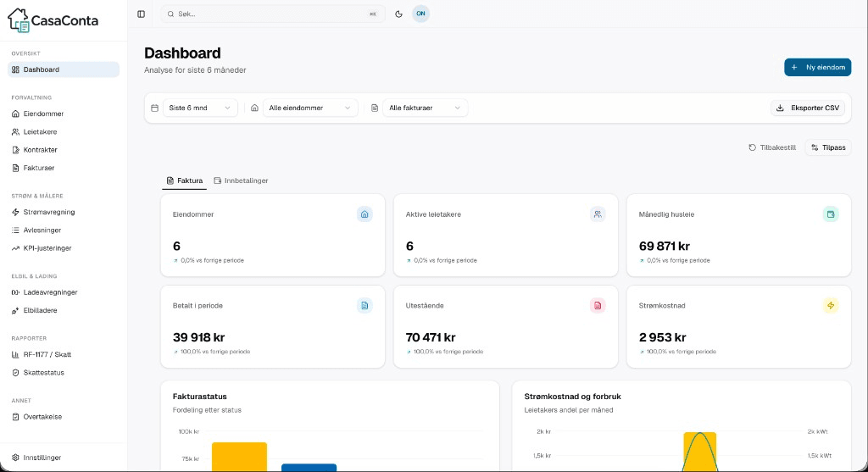
Task: Click the Innstillinger gear icon
Action: pos(15,458)
